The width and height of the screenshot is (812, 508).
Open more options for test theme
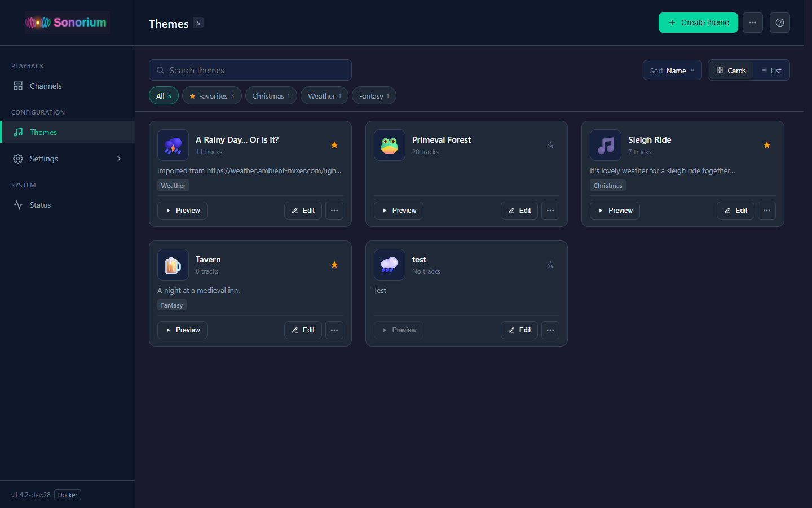click(550, 330)
